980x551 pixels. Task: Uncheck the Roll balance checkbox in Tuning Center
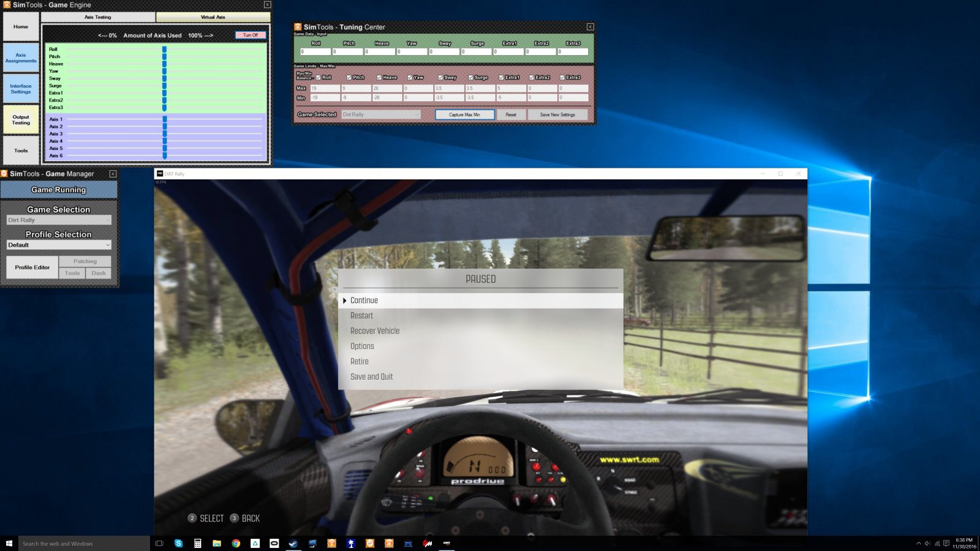pos(318,77)
